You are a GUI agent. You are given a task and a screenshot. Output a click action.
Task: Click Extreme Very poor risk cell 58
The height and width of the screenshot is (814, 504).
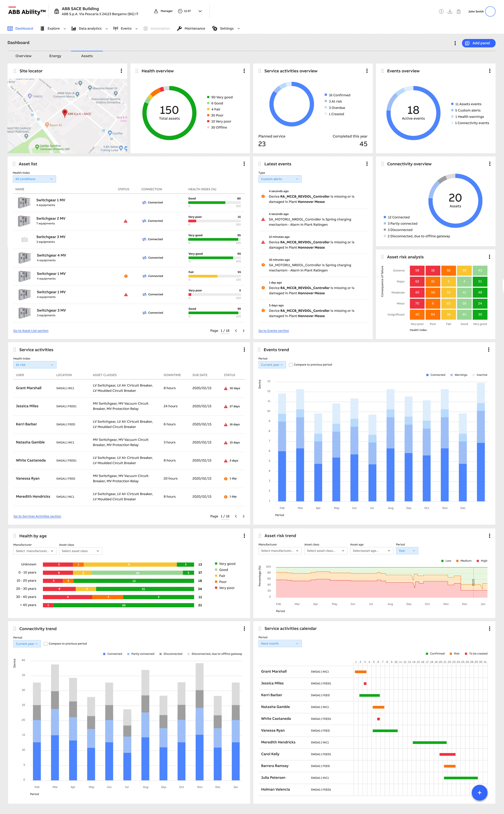pyautogui.click(x=417, y=270)
